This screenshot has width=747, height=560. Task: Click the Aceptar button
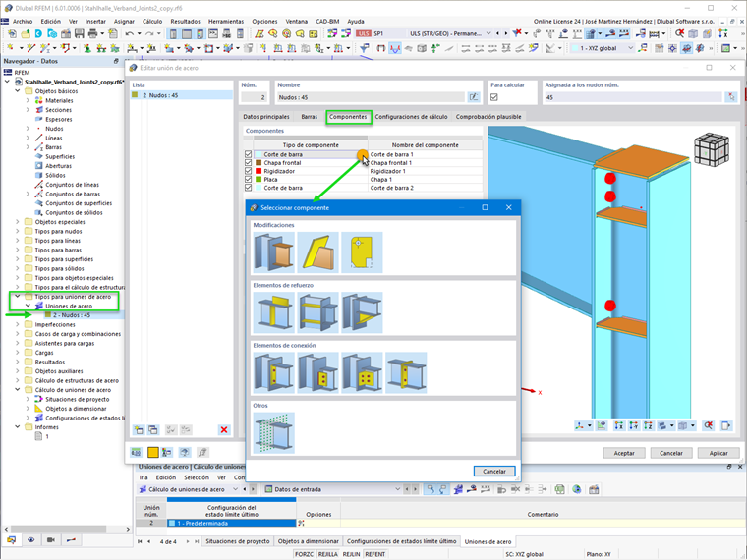click(x=624, y=453)
